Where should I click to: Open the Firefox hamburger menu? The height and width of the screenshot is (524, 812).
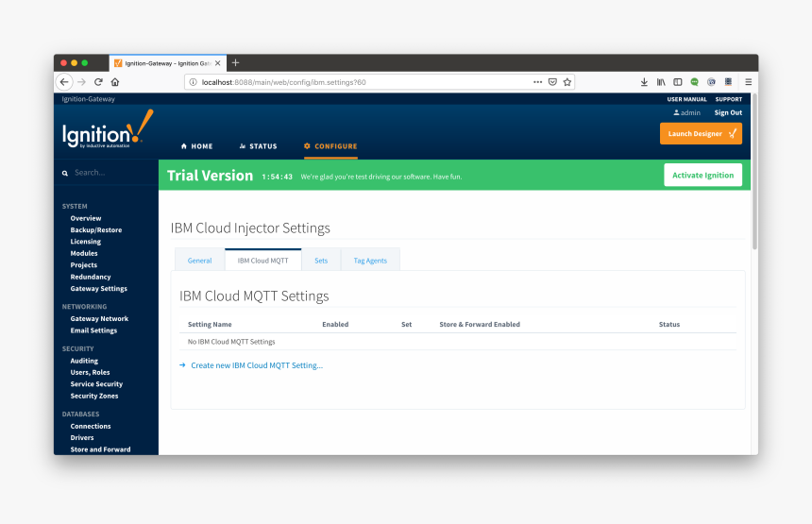tap(749, 82)
